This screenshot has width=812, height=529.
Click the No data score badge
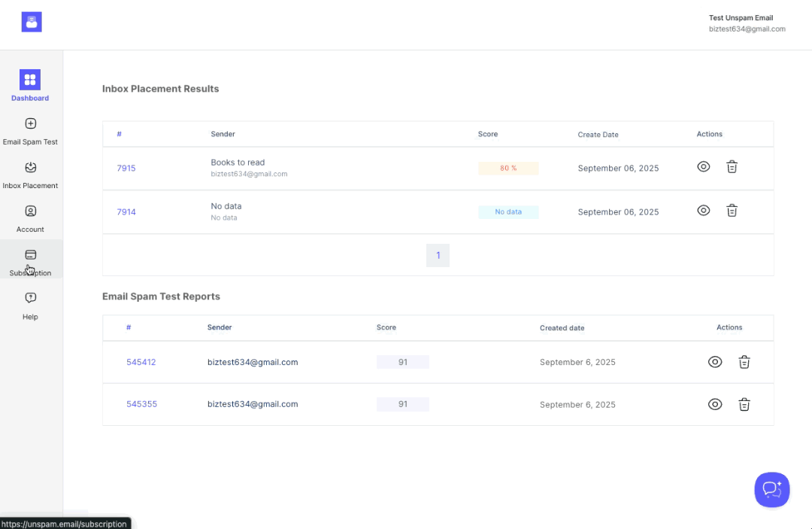tap(508, 212)
